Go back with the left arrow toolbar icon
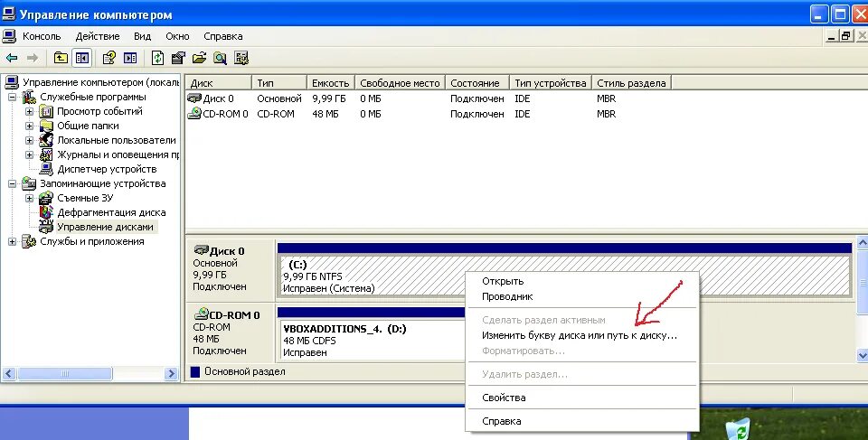Screen dimensions: 868x440 (12, 58)
